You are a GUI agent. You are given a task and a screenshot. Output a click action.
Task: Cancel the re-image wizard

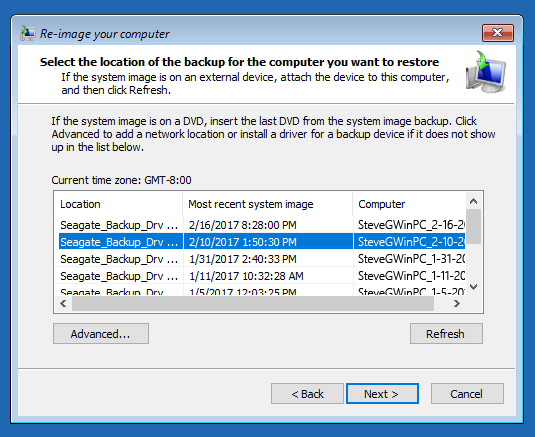point(467,394)
